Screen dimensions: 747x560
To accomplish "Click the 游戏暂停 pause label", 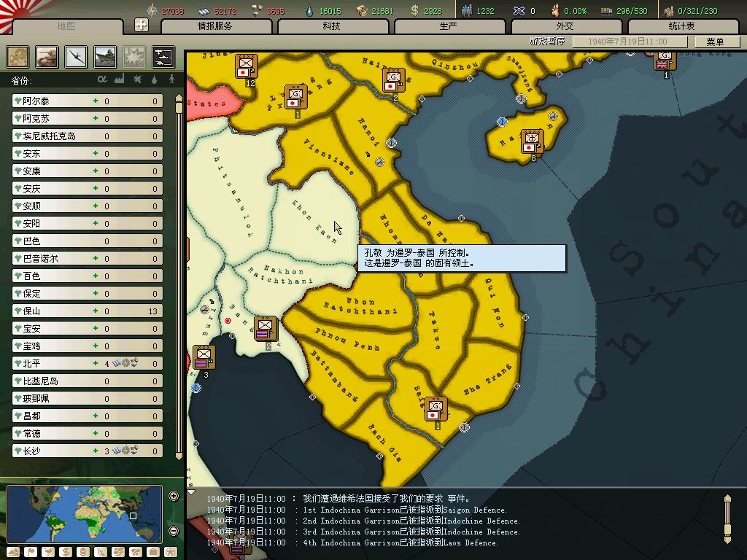I will pyautogui.click(x=547, y=42).
